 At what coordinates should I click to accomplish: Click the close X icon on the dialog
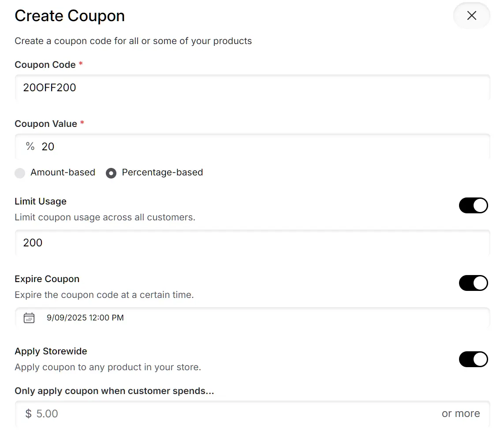click(x=471, y=15)
